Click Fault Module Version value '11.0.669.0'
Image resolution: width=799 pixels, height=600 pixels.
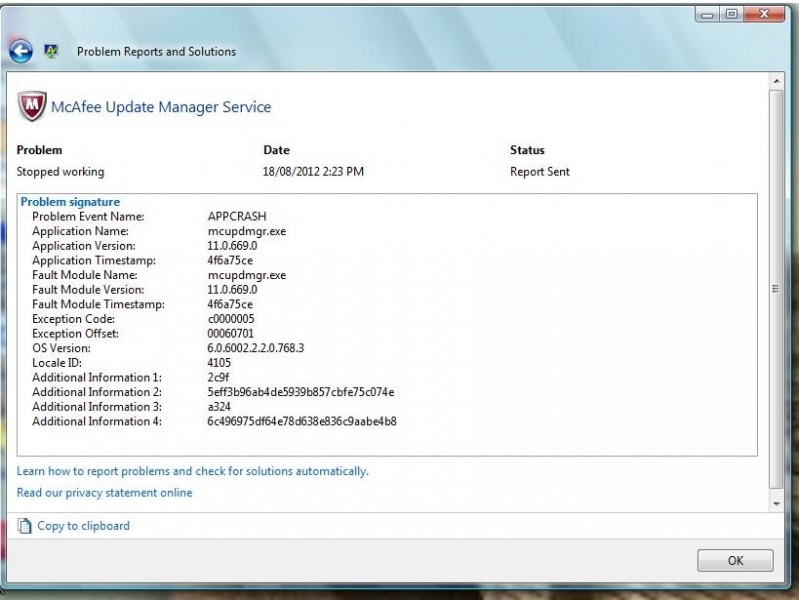(x=232, y=290)
